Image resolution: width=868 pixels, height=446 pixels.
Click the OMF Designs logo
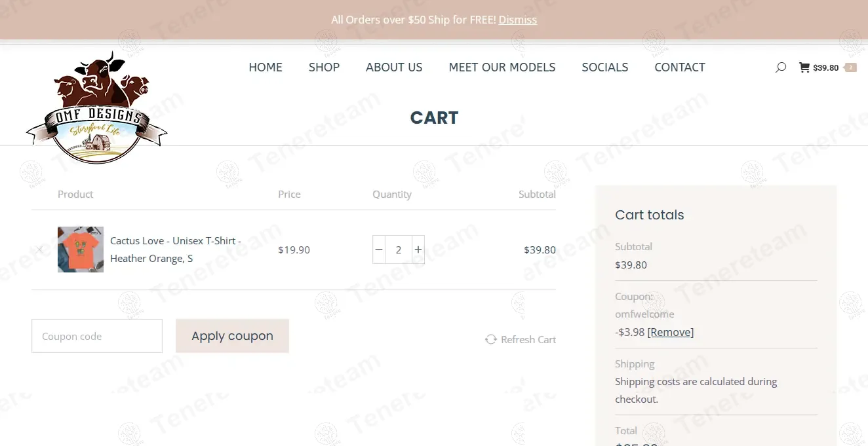(x=97, y=107)
